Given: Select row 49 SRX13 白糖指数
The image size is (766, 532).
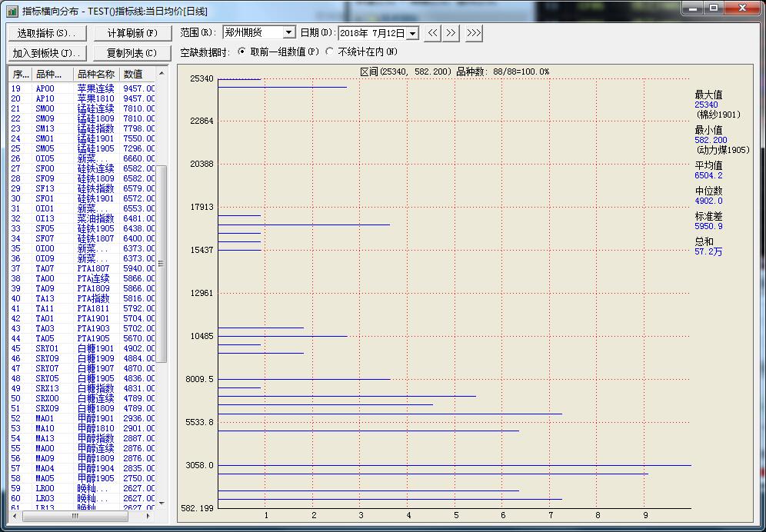Looking at the screenshot, I should [82, 388].
